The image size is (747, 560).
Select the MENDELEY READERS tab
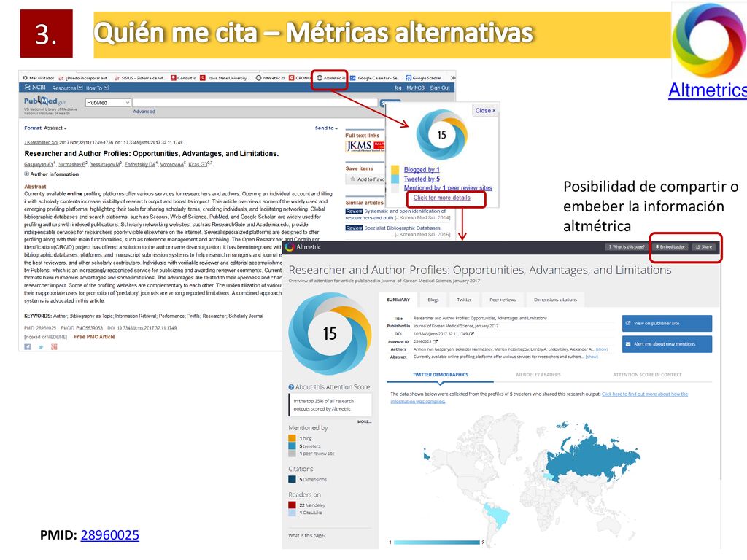(538, 375)
